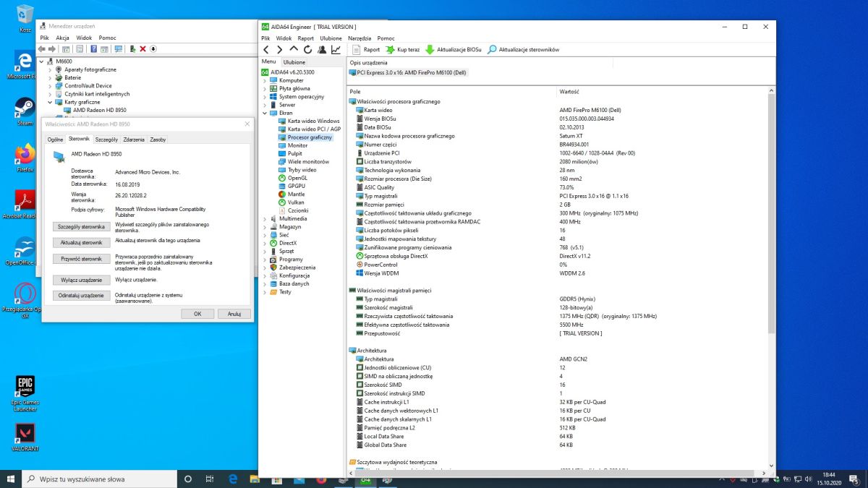The height and width of the screenshot is (488, 868).
Task: Open Aktualizacje sterowników update
Action: click(523, 50)
